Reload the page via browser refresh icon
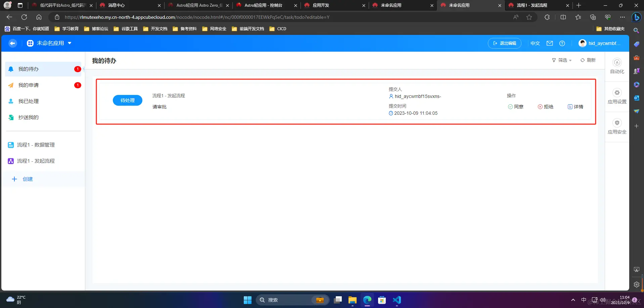This screenshot has height=308, width=644. click(x=24, y=17)
